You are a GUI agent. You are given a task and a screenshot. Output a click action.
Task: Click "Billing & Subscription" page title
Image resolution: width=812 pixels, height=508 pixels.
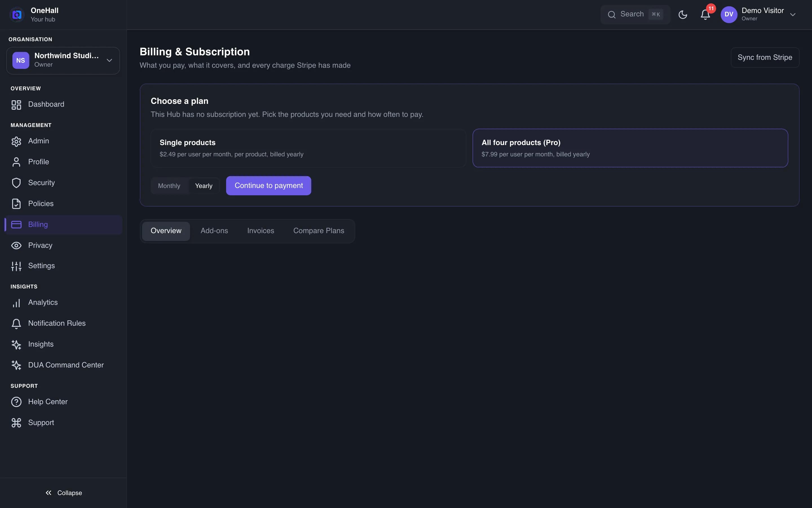coord(195,52)
